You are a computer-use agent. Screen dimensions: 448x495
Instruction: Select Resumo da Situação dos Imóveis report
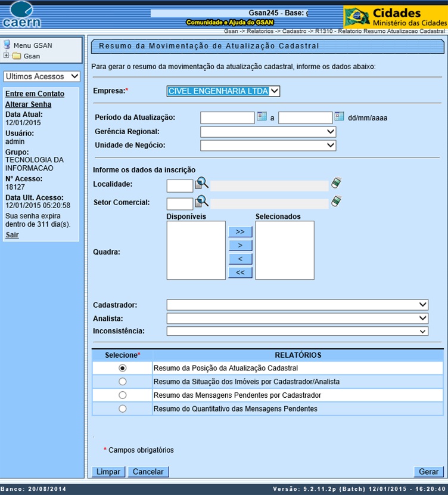pyautogui.click(x=123, y=382)
